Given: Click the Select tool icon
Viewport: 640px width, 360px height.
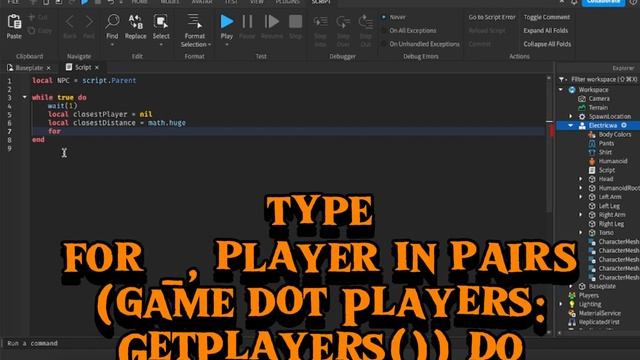Looking at the screenshot, I should 161,22.
